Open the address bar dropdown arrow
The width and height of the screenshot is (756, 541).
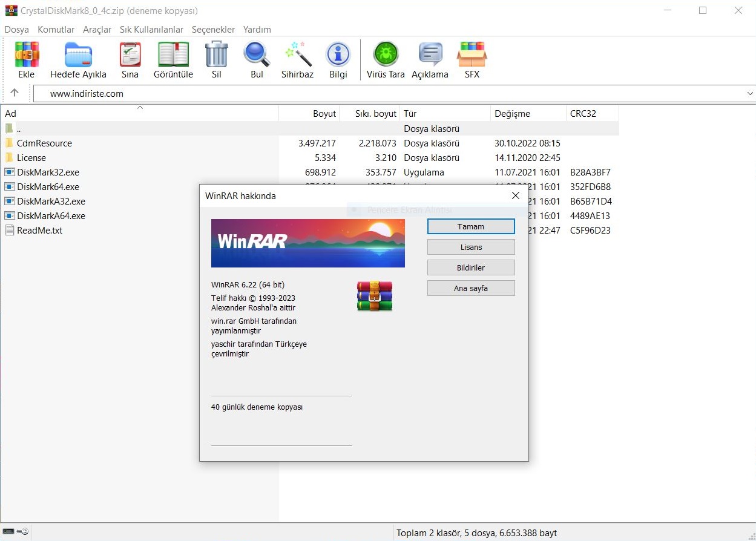[x=750, y=94]
